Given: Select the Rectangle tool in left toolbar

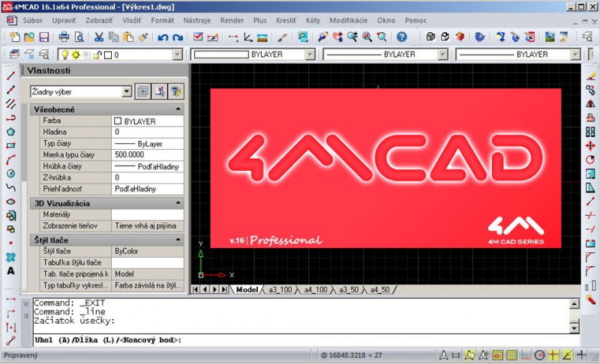Looking at the screenshot, I should [x=10, y=145].
